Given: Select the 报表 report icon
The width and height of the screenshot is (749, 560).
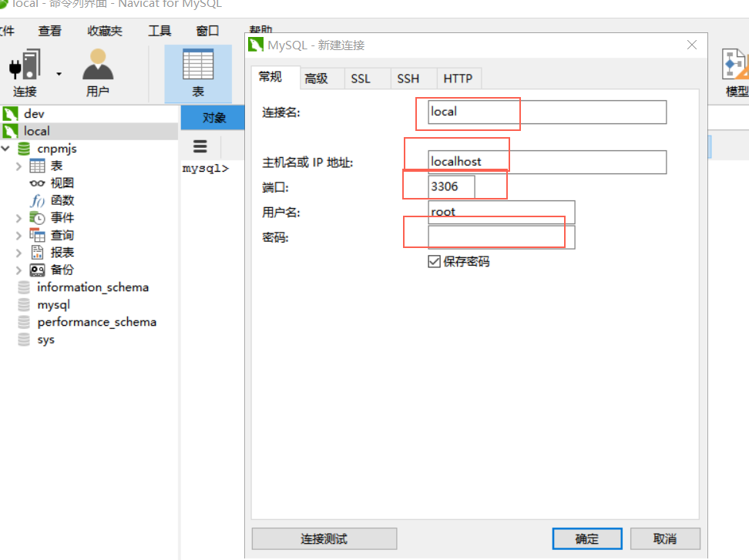Looking at the screenshot, I should coord(37,252).
